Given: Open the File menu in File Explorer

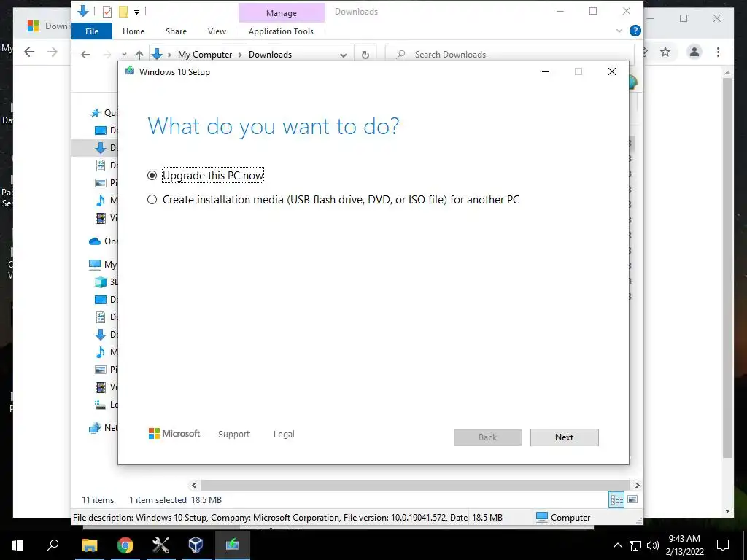Looking at the screenshot, I should click(x=92, y=31).
